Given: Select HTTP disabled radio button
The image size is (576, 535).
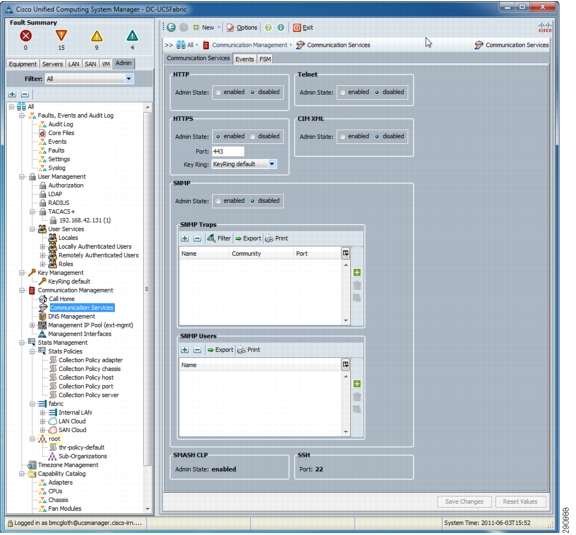Looking at the screenshot, I should click(x=252, y=92).
